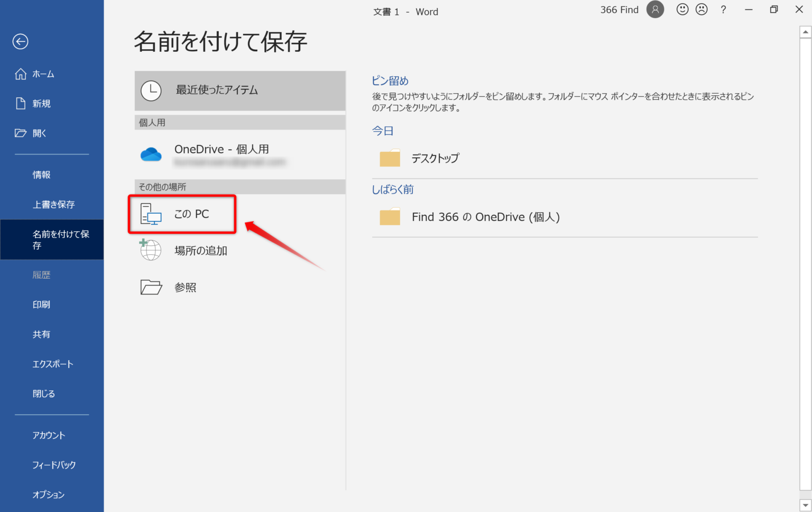The image size is (812, 512).
Task: Switch to the 印刷 section
Action: click(41, 304)
